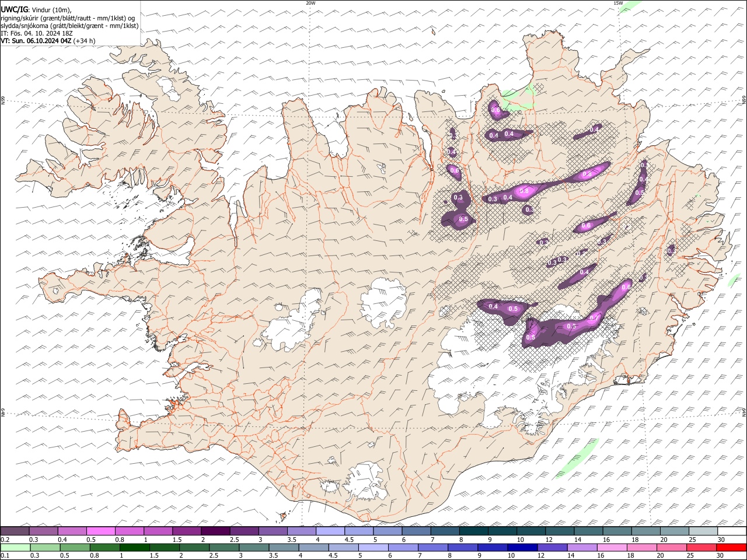This screenshot has height=560, width=747.
Task: Pick the 0.5 green rain scale swatch
Action: pos(75,548)
